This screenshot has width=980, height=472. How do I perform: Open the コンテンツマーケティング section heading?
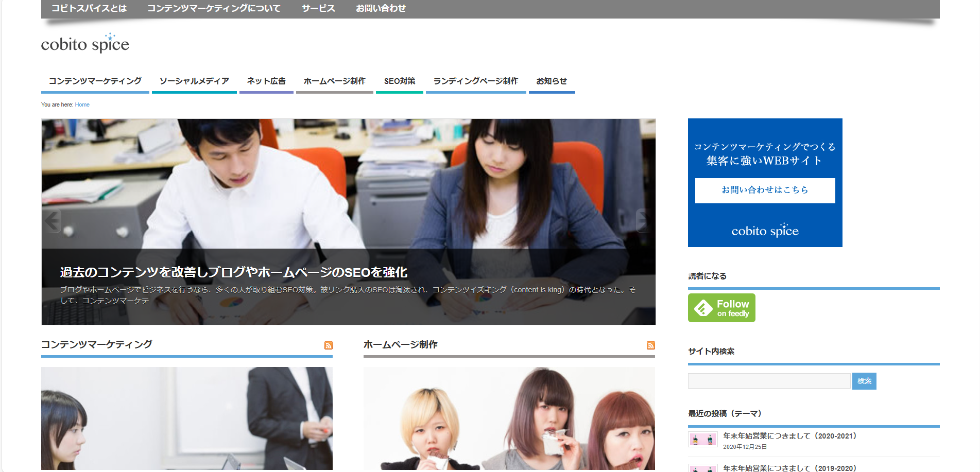97,344
